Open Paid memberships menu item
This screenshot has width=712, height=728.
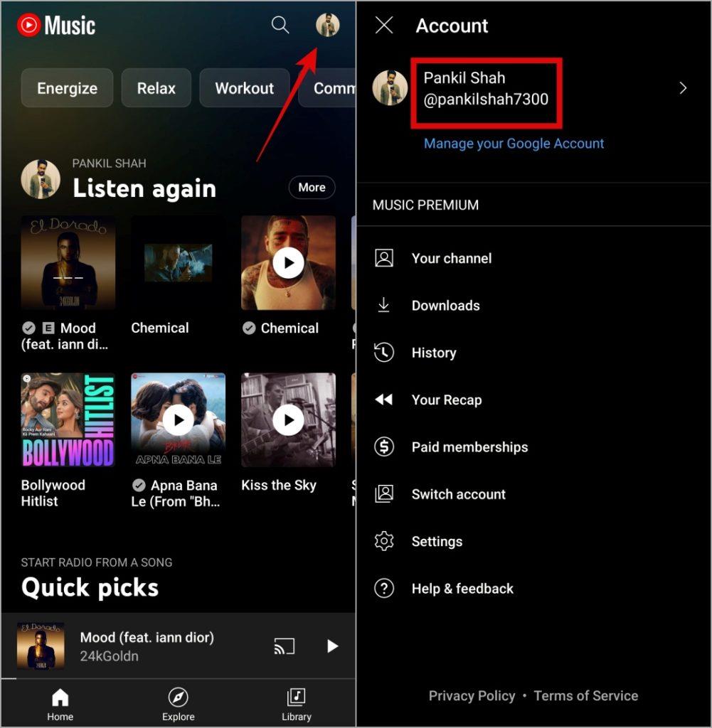(x=533, y=446)
